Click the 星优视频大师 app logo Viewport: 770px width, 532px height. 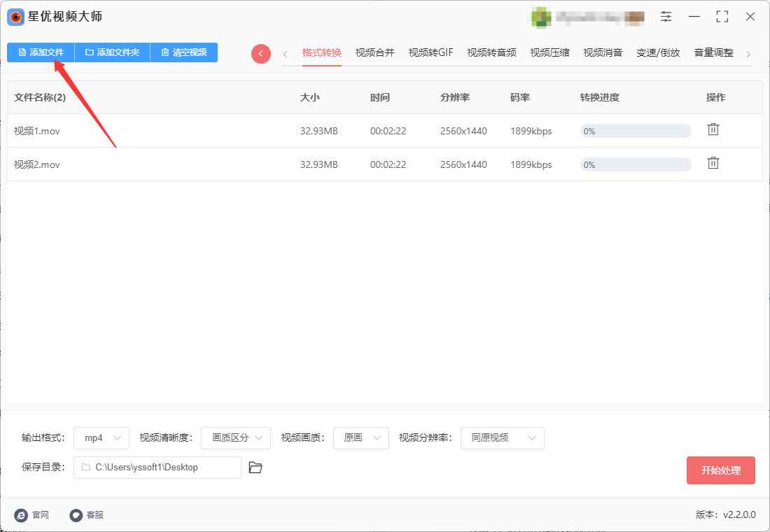[x=15, y=17]
